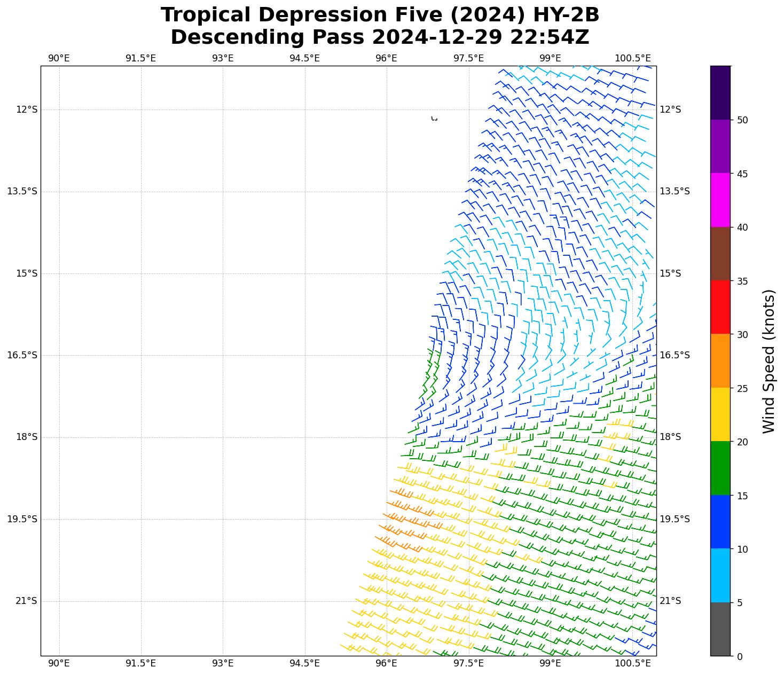Select the magenta 40-45 knots color band
The image size is (784, 675).
[x=720, y=200]
